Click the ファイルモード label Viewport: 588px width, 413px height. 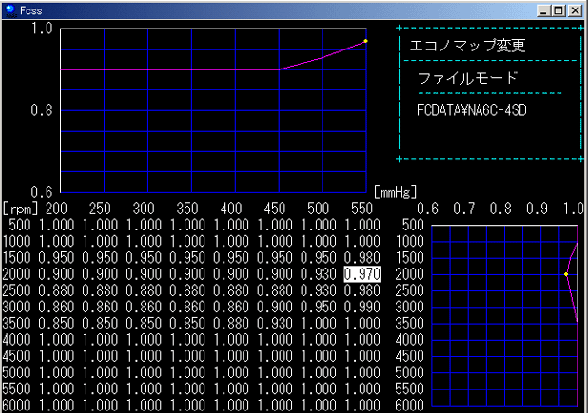pyautogui.click(x=468, y=78)
